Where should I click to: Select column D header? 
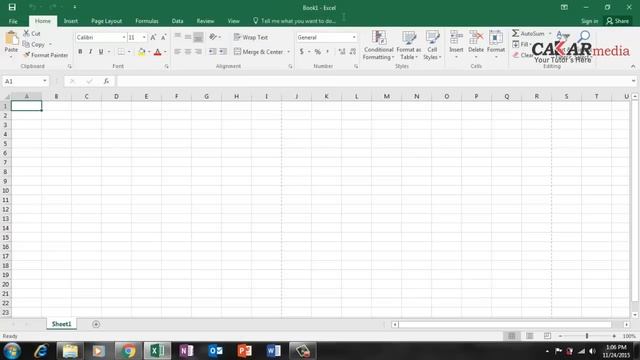click(x=116, y=96)
